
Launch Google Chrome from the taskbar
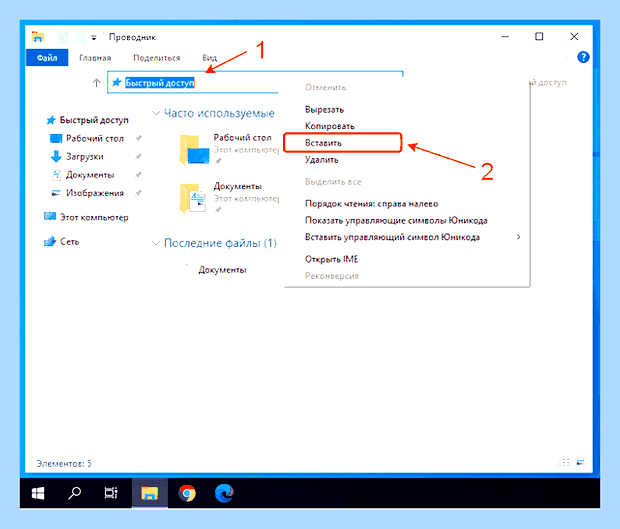coord(187,493)
